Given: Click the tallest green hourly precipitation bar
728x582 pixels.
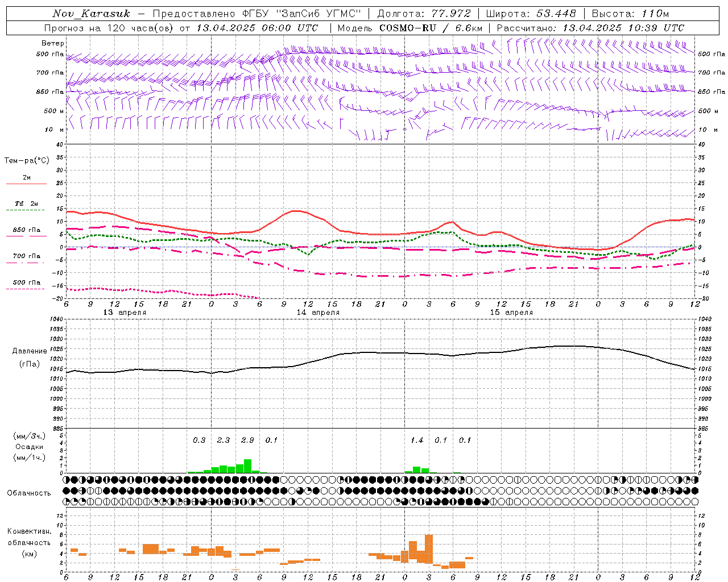Looking at the screenshot, I should (247, 466).
